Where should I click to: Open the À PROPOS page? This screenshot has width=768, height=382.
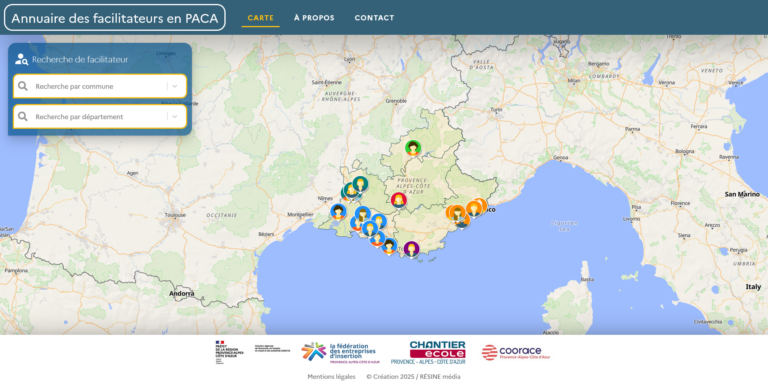pos(314,18)
